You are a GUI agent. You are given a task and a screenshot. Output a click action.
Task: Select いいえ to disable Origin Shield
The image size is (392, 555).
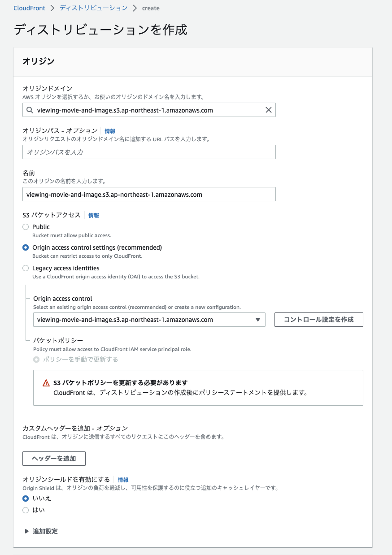click(x=26, y=498)
